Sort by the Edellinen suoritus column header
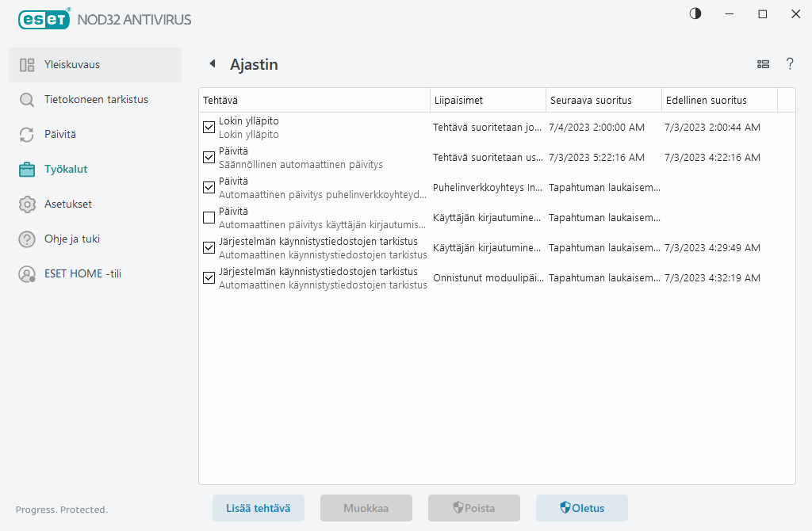Image resolution: width=812 pixels, height=531 pixels. pyautogui.click(x=718, y=101)
